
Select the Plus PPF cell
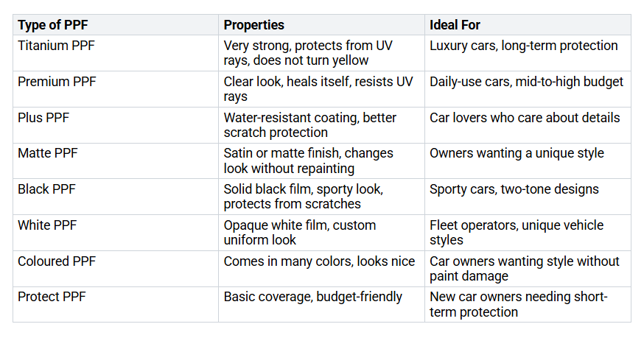[x=44, y=118]
